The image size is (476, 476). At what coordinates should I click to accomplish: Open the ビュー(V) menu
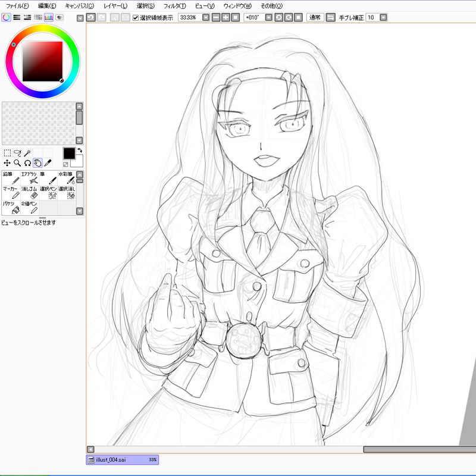click(205, 6)
